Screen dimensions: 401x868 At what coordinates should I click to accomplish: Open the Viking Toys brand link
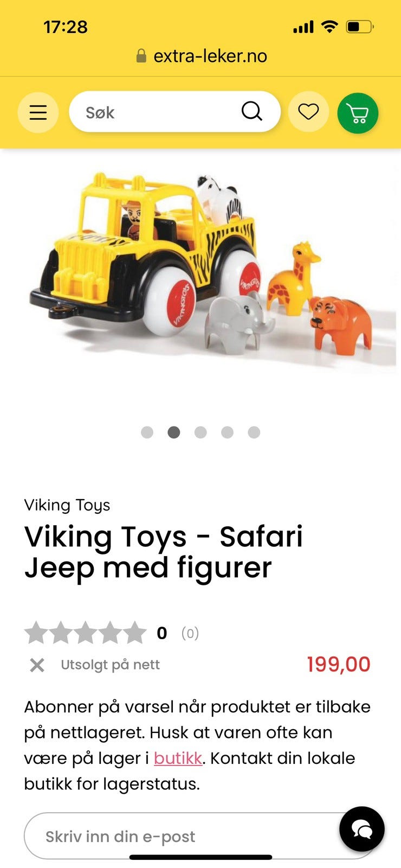(67, 505)
